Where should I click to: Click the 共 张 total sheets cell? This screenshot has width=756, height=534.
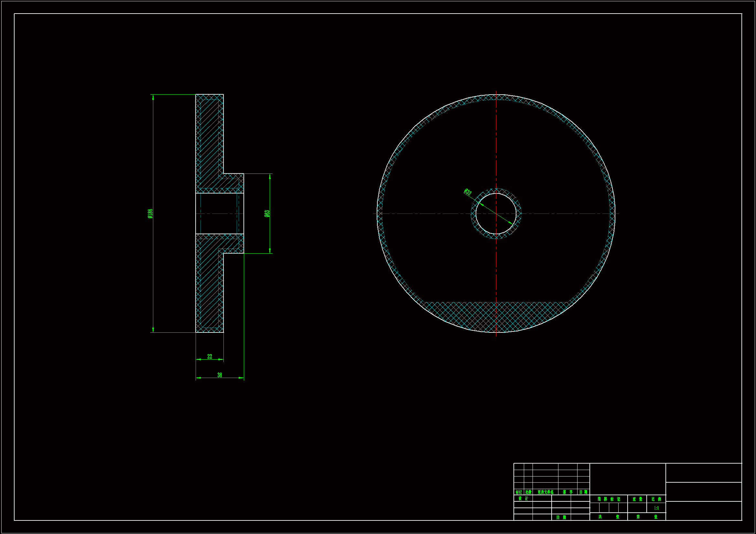609,517
